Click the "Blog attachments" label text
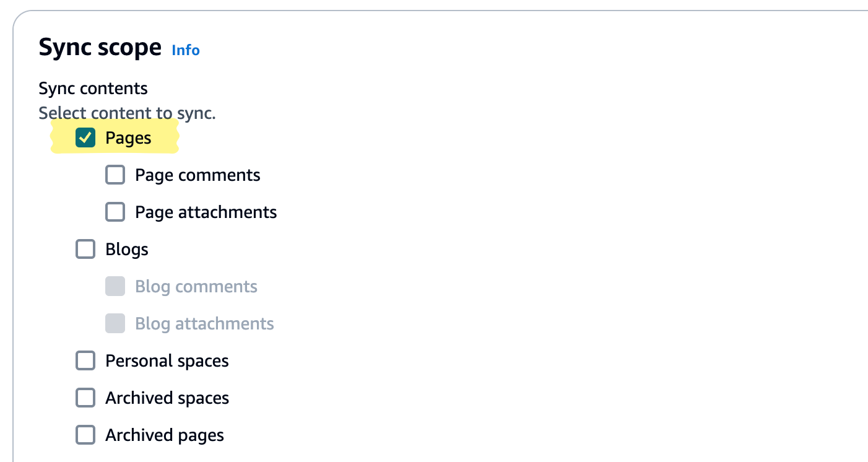 (204, 324)
